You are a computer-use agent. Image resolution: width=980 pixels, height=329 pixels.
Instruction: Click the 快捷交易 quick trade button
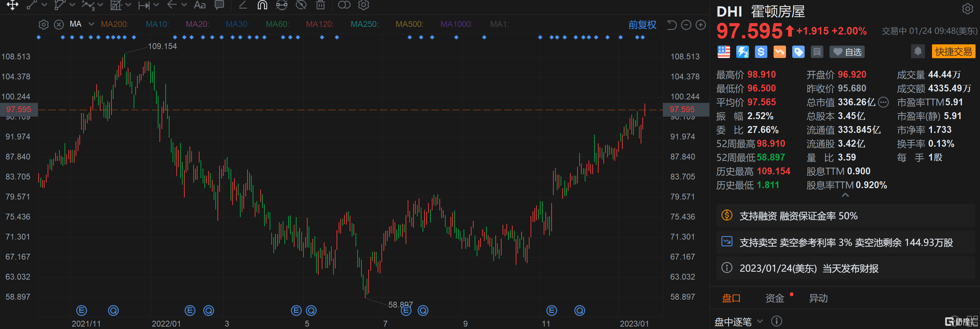tap(953, 52)
